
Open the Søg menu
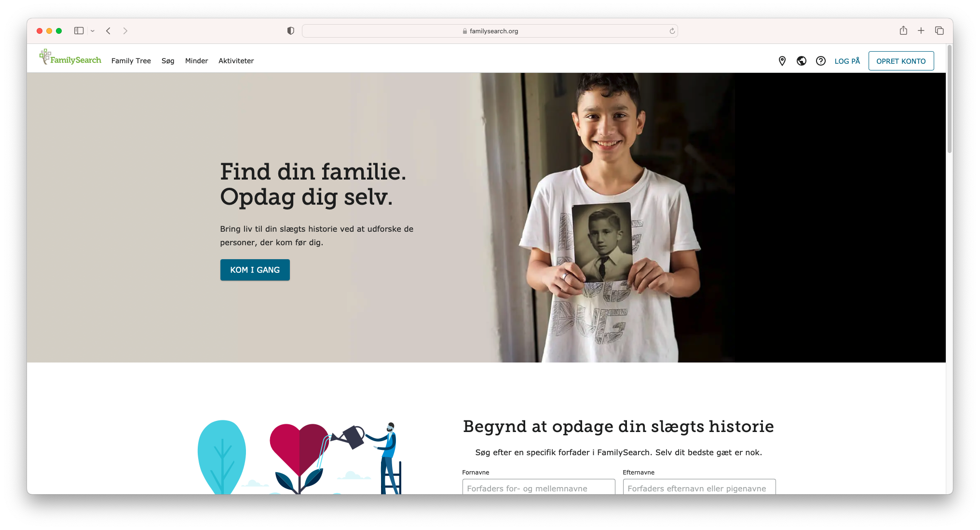pyautogui.click(x=168, y=61)
